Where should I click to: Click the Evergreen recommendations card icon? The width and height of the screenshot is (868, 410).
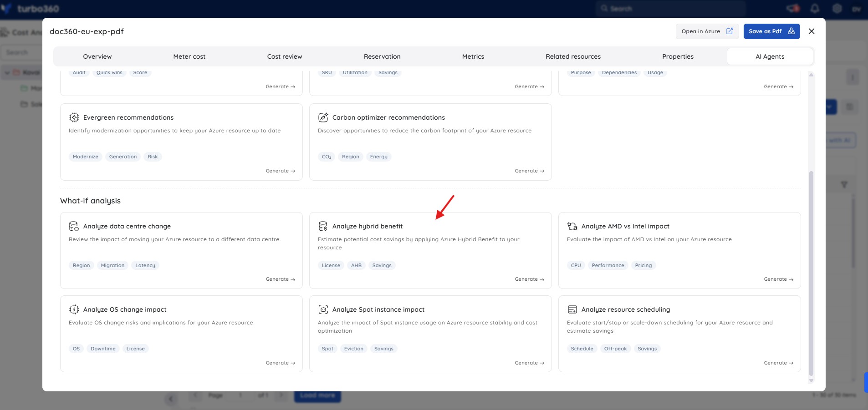74,117
